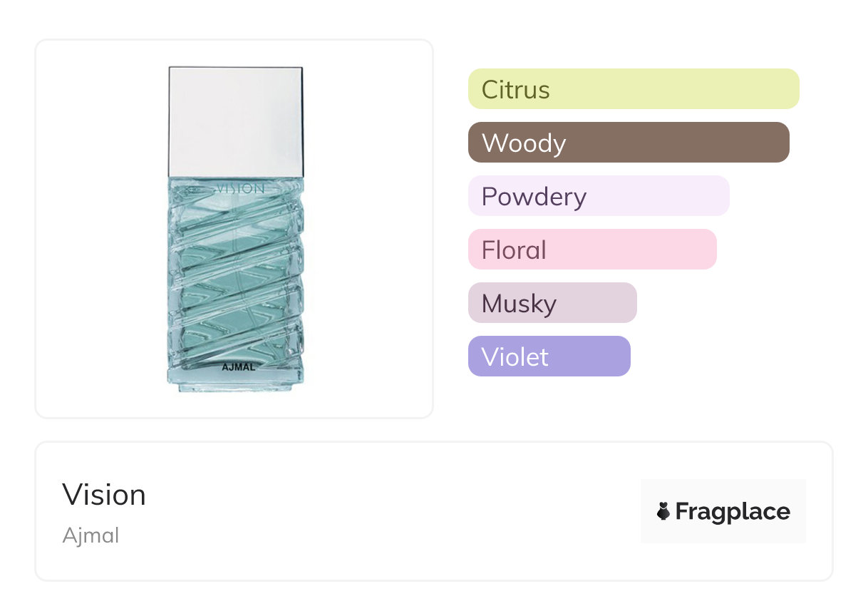
Task: Click the word Violet in its bar
Action: pos(515,357)
